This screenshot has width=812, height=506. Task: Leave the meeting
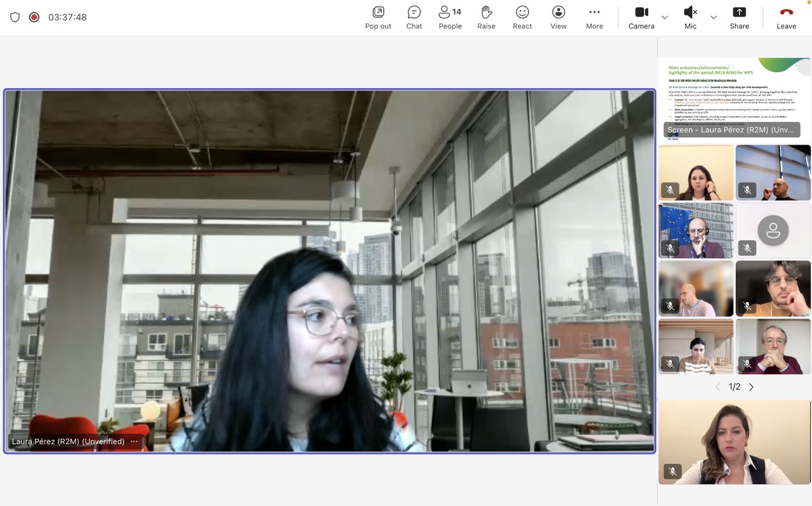[786, 17]
